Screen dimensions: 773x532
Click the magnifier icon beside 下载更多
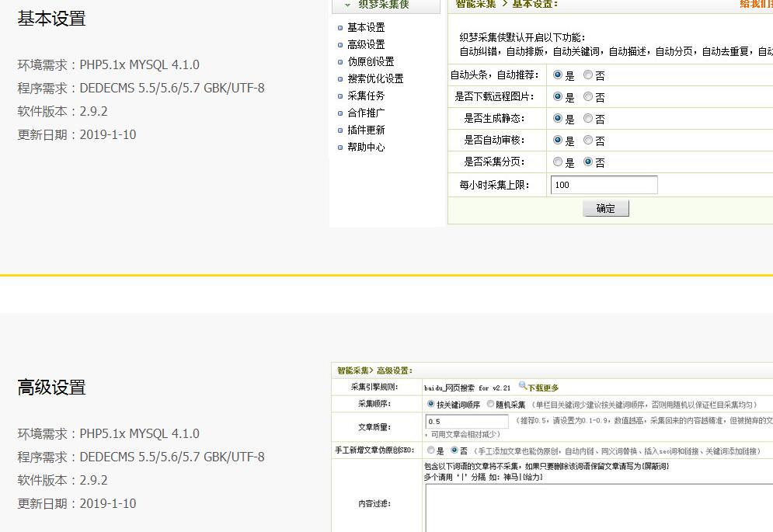pos(523,385)
